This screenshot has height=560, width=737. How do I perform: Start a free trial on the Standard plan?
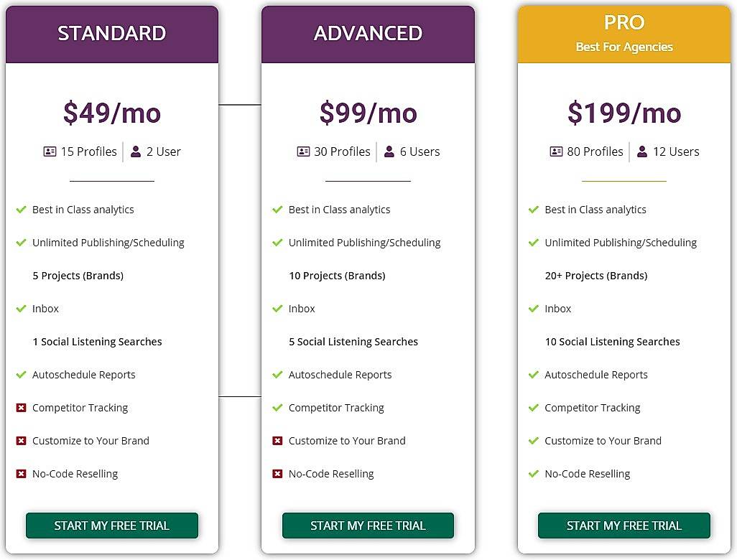(x=111, y=526)
